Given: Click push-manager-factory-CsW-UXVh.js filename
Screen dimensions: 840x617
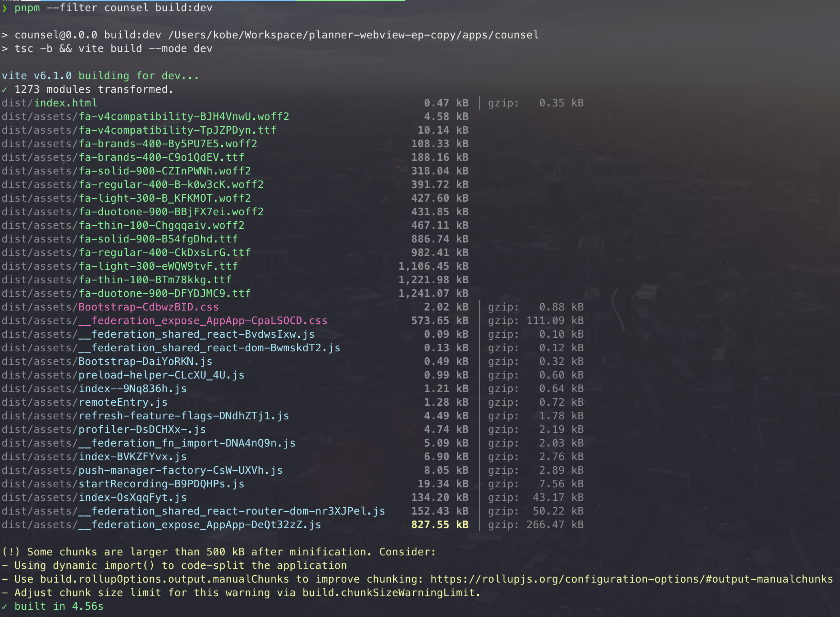Looking at the screenshot, I should tap(181, 471).
